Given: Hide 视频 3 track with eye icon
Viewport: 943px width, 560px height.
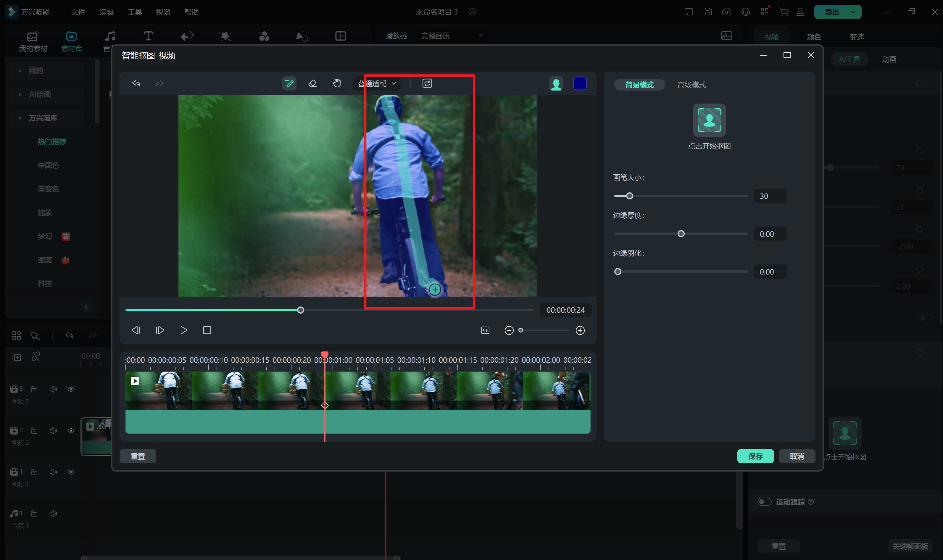Looking at the screenshot, I should click(71, 389).
